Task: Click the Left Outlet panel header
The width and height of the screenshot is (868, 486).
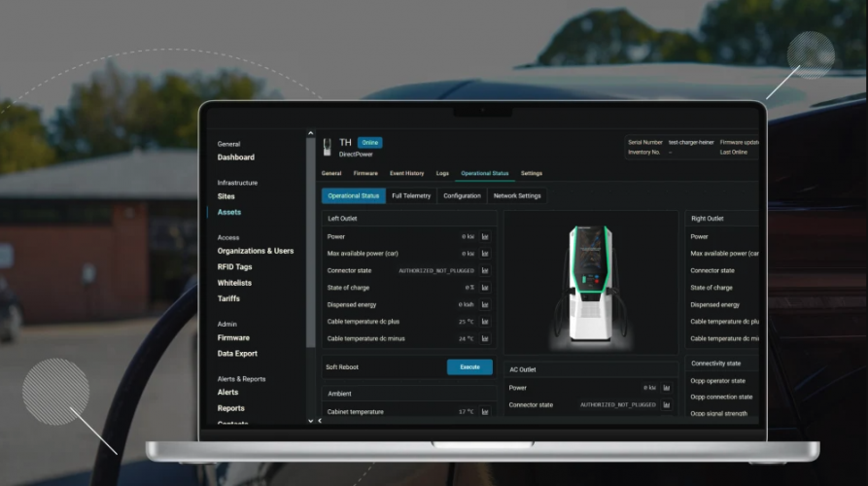Action: [409, 219]
